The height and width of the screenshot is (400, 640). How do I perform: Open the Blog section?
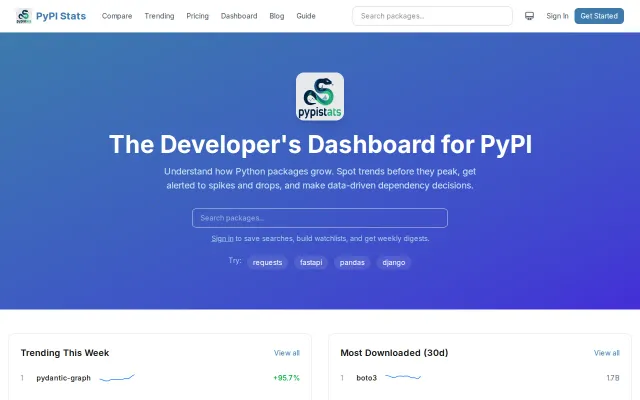(x=277, y=16)
